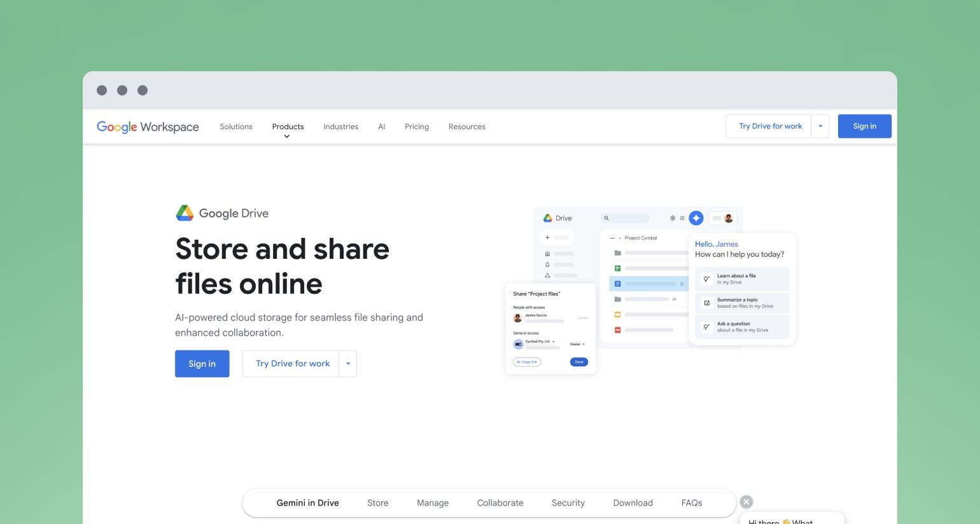This screenshot has width=980, height=524.
Task: Switch to the Manage section tab
Action: coord(433,503)
